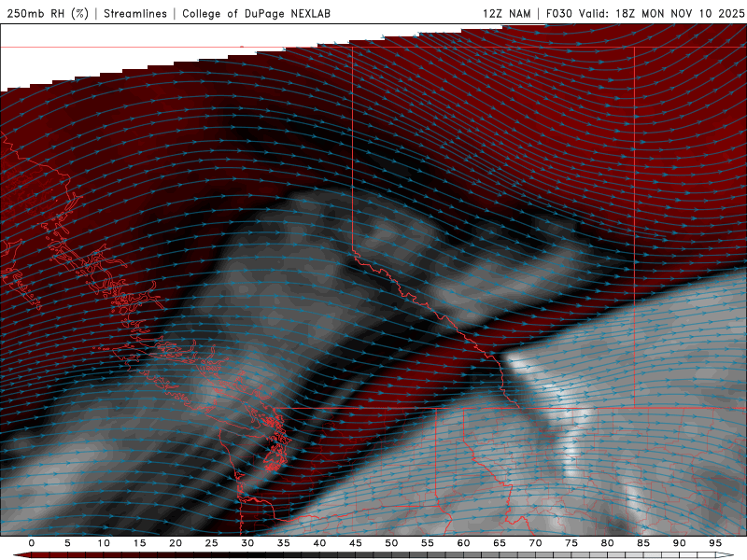Click the 25 label on the colorbar

(212, 543)
